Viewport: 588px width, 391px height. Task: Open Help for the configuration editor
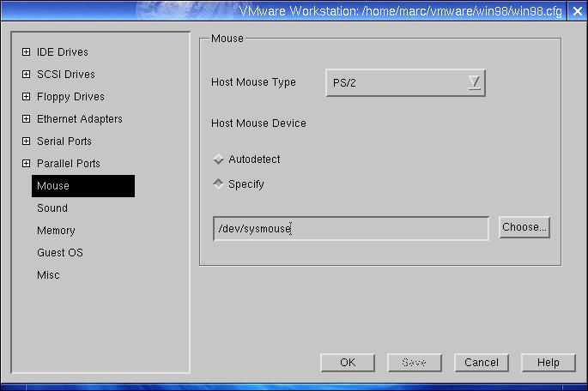coord(548,363)
